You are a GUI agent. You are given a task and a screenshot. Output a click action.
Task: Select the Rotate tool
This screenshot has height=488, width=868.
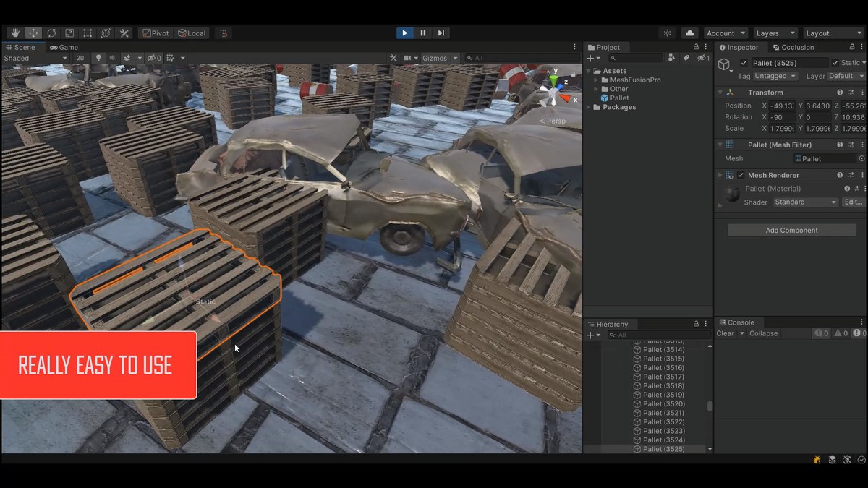coord(51,33)
